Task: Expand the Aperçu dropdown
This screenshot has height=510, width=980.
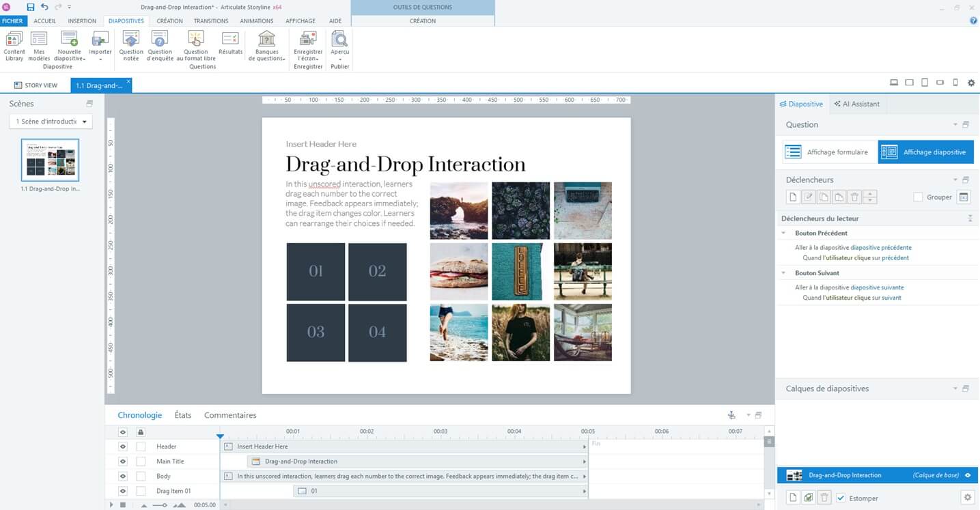Action: 339,59
